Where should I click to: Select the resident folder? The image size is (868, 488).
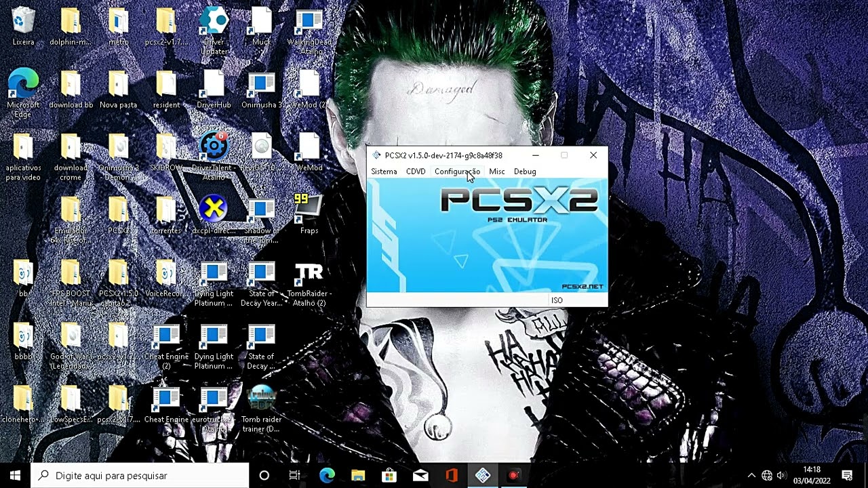[x=166, y=89]
